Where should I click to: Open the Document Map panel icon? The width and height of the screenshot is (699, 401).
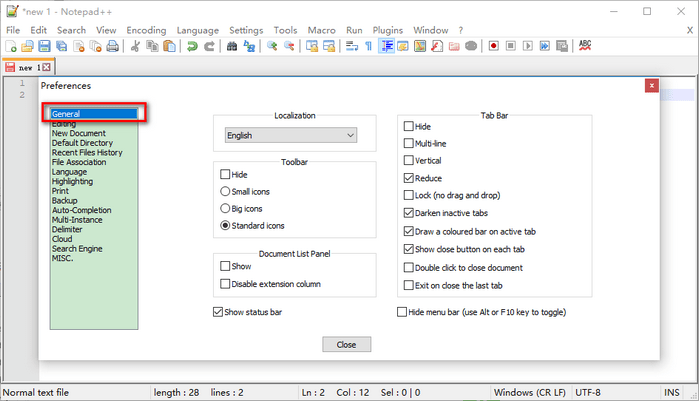[x=420, y=46]
